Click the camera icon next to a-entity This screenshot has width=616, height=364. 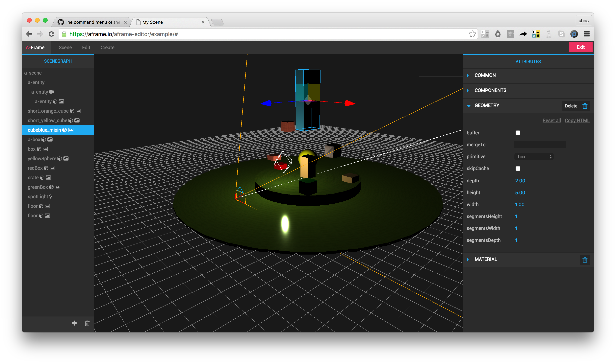point(52,92)
